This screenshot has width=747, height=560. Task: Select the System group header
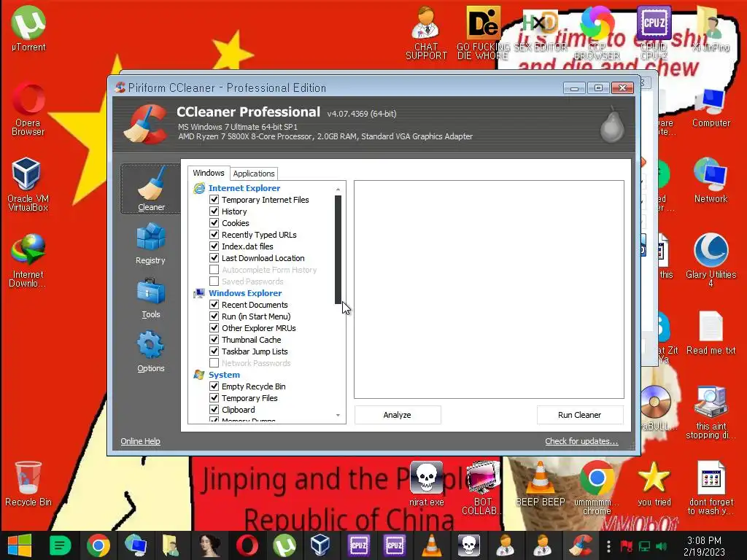click(224, 375)
